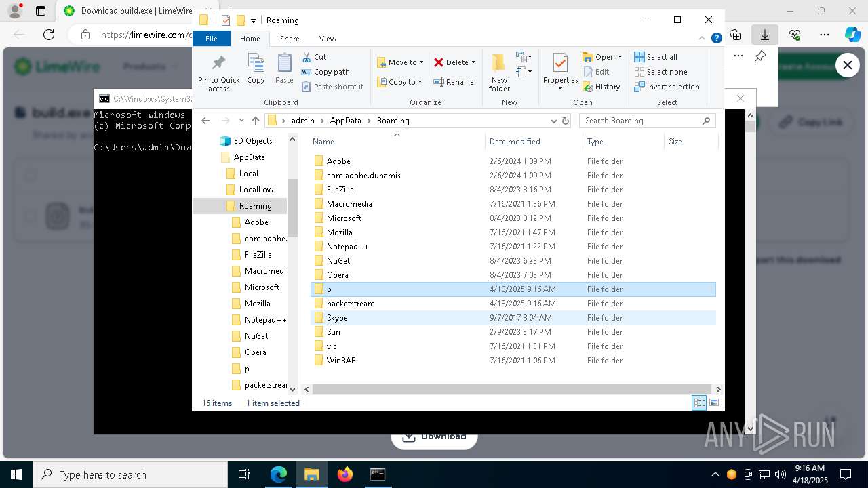The height and width of the screenshot is (488, 868).
Task: Open Edge downloads icon in browser
Action: 765,35
